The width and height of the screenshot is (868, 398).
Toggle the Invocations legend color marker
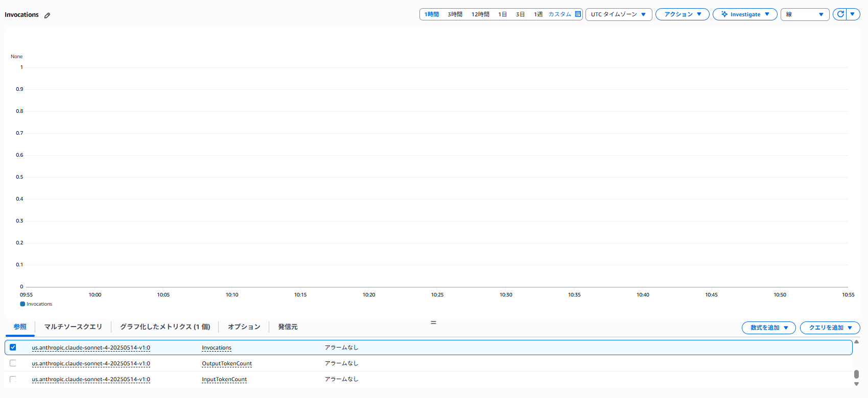22,304
